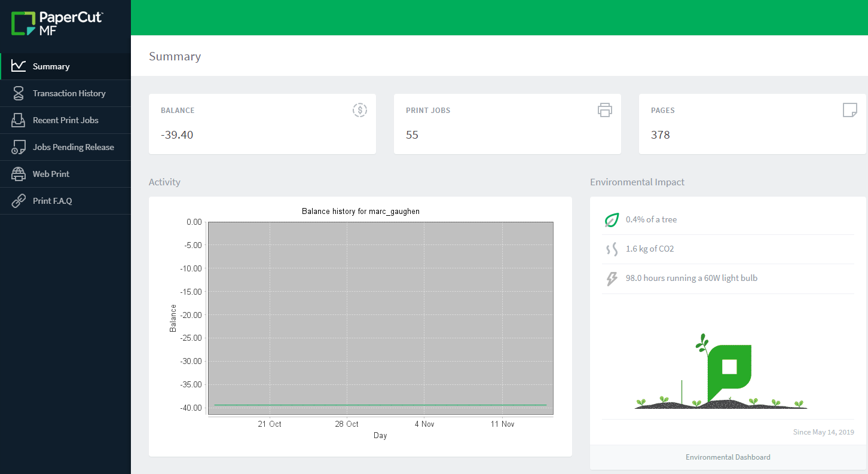The image size is (868, 474).
Task: Click the Print F.A.Q text link
Action: [52, 201]
